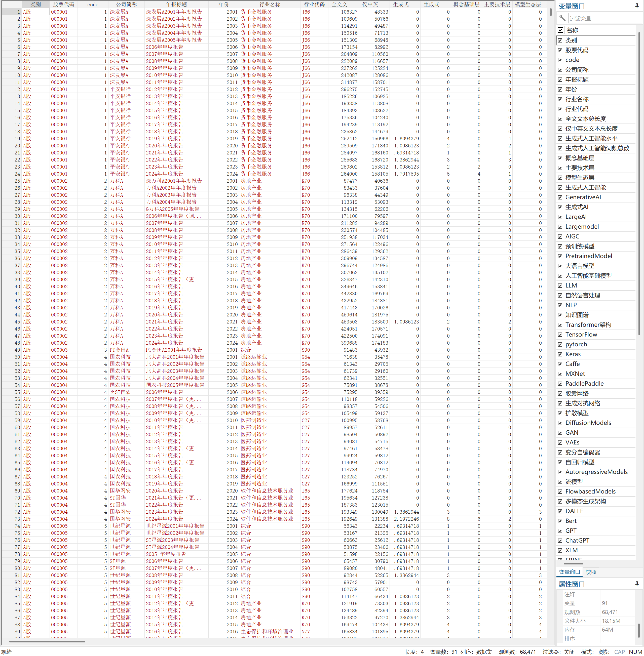
Task: Click the variable list vertical scrollbar
Action: [639, 183]
